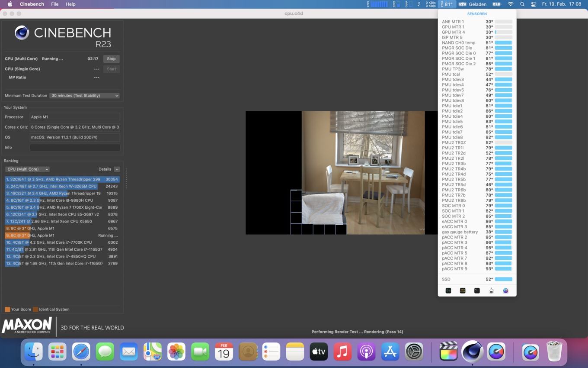This screenshot has width=588, height=368.
Task: Open the CPU (Multi Core) ranking dropdown
Action: click(27, 169)
